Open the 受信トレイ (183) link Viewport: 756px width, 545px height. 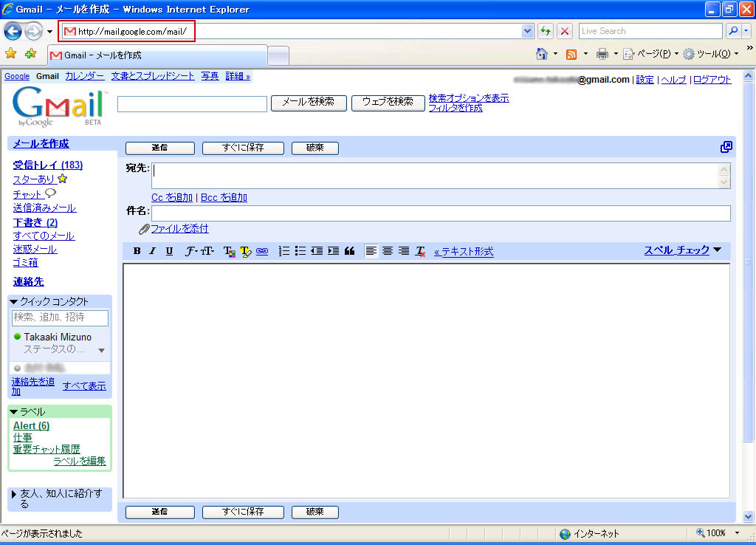pos(47,165)
